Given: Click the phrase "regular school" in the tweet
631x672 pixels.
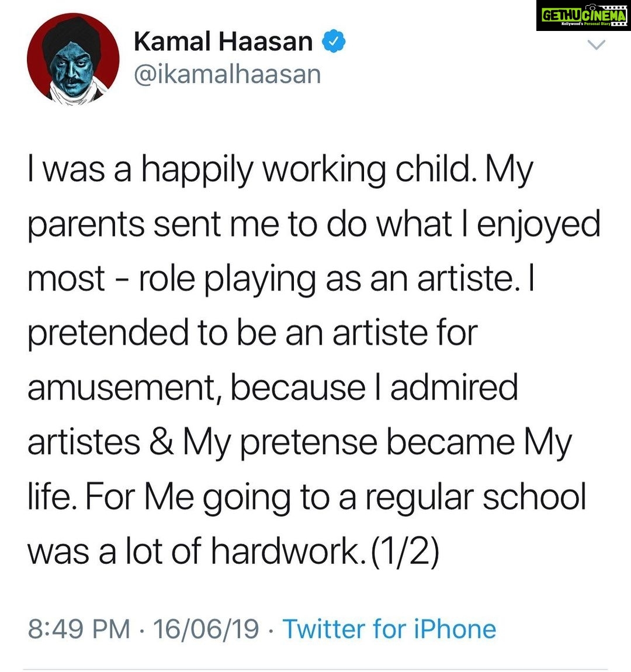Looking at the screenshot, I should coord(475,497).
